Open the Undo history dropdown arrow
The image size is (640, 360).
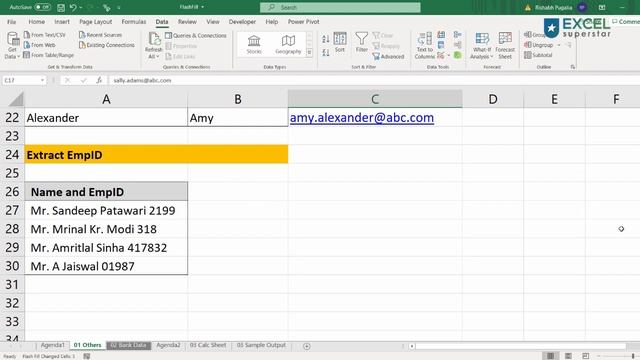81,7
